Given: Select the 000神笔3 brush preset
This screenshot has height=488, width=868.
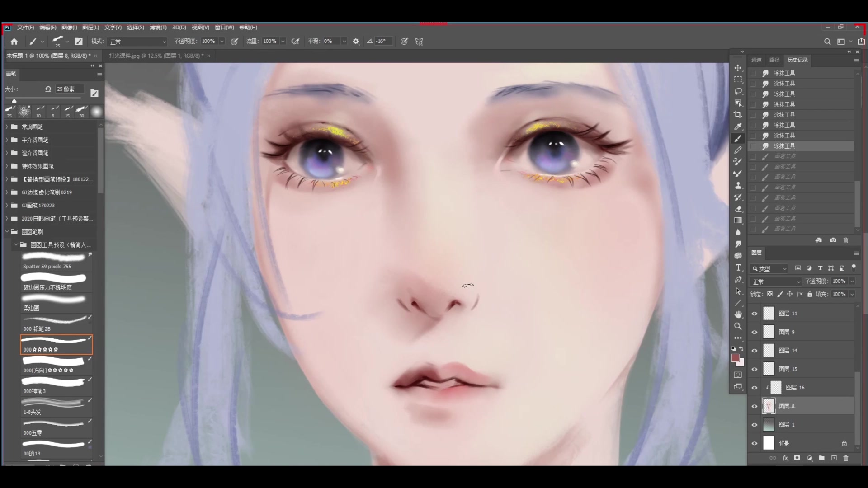Looking at the screenshot, I should pos(56,385).
